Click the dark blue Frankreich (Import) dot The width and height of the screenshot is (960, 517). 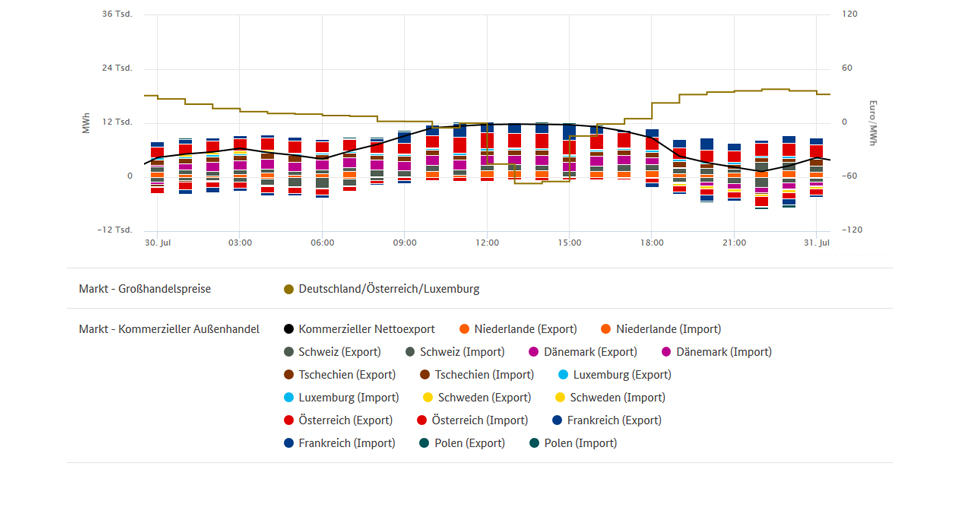point(289,443)
